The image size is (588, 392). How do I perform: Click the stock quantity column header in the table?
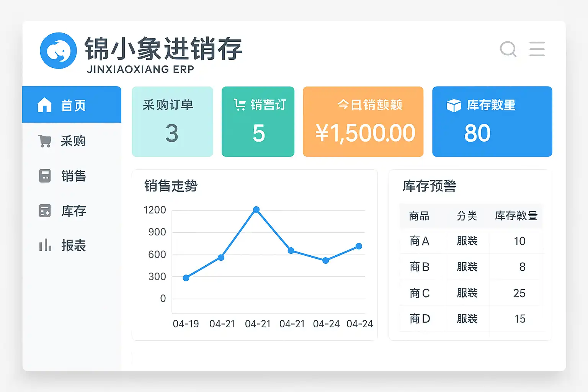tap(516, 216)
